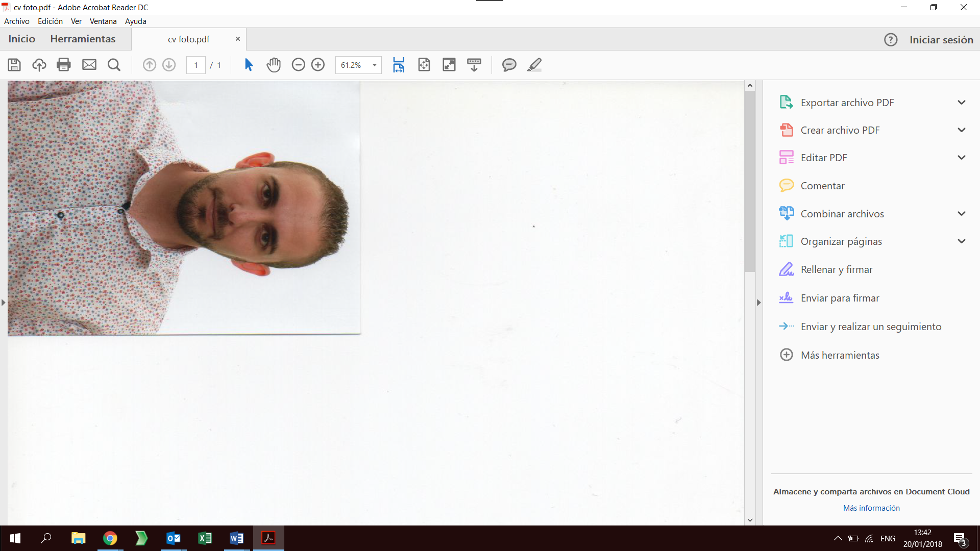Expand Organizar páginas chevron
Viewport: 980px width, 551px height.
(x=962, y=241)
